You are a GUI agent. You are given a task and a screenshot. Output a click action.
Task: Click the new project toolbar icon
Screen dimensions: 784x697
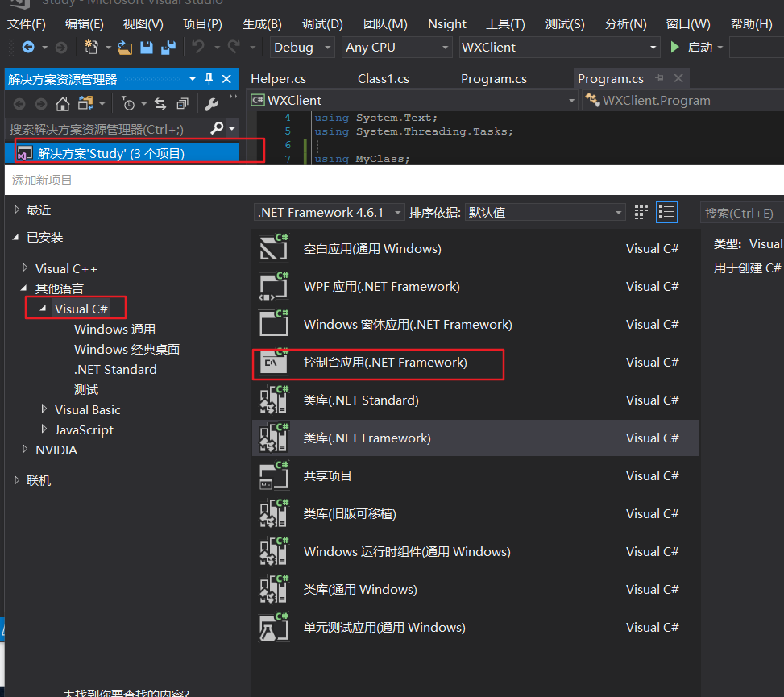click(x=91, y=47)
